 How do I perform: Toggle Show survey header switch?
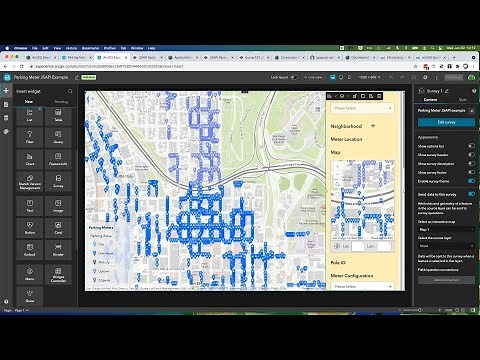pos(471,155)
